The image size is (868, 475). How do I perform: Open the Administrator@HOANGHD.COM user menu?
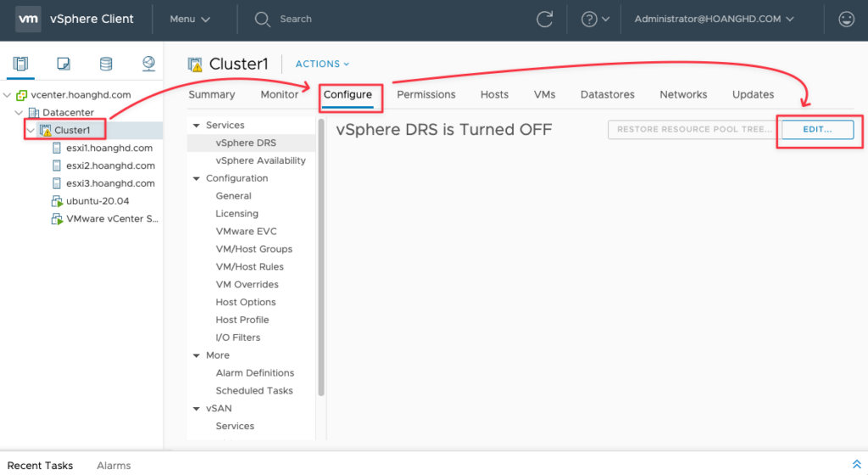click(714, 20)
